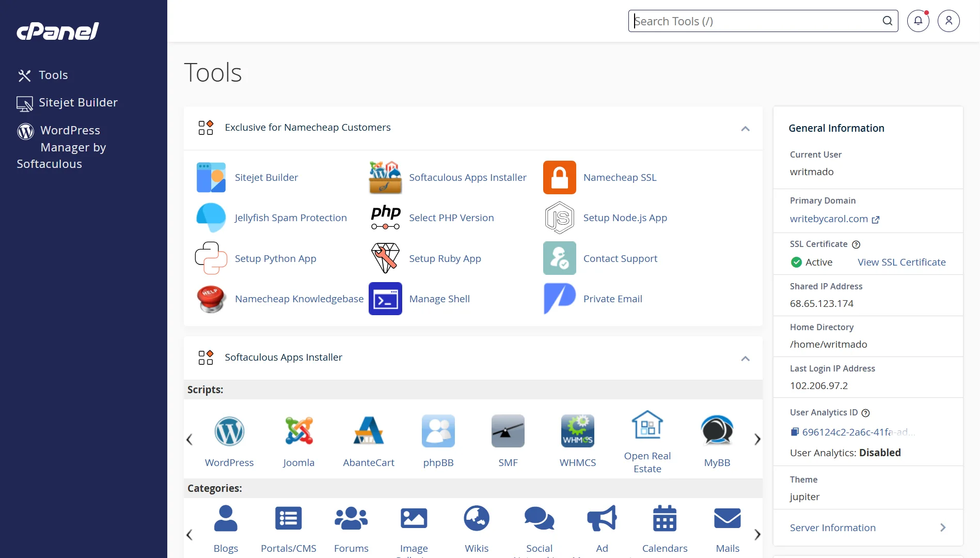Click the Exclusive for Namecheap Customers grid icon

(206, 128)
